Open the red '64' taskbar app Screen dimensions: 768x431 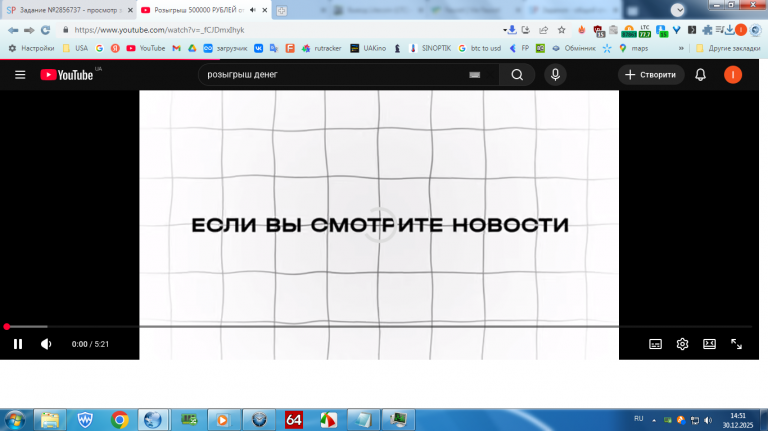(294, 420)
